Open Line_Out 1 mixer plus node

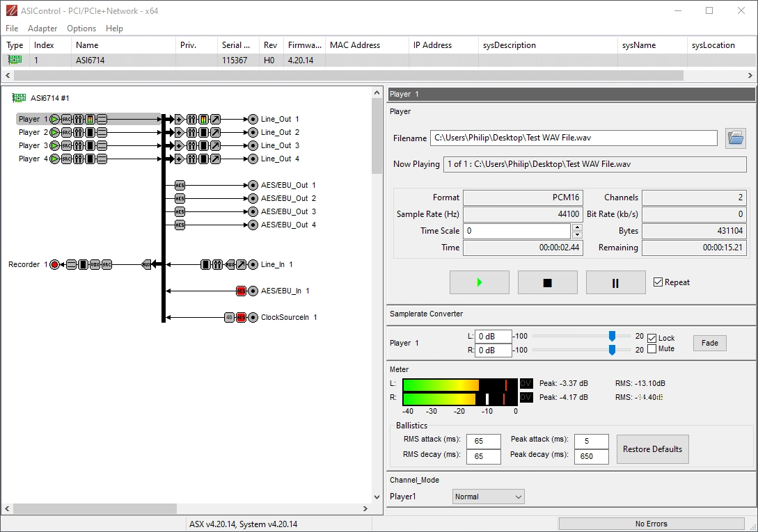point(180,120)
